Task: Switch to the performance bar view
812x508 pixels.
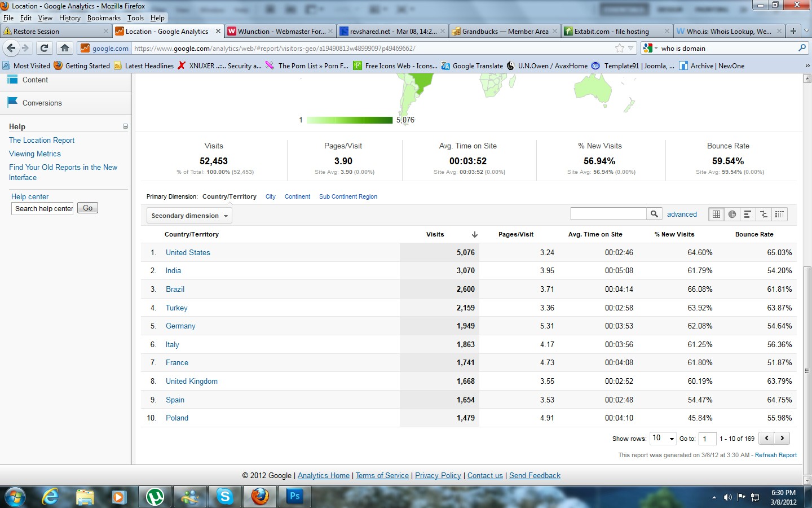Action: click(748, 214)
